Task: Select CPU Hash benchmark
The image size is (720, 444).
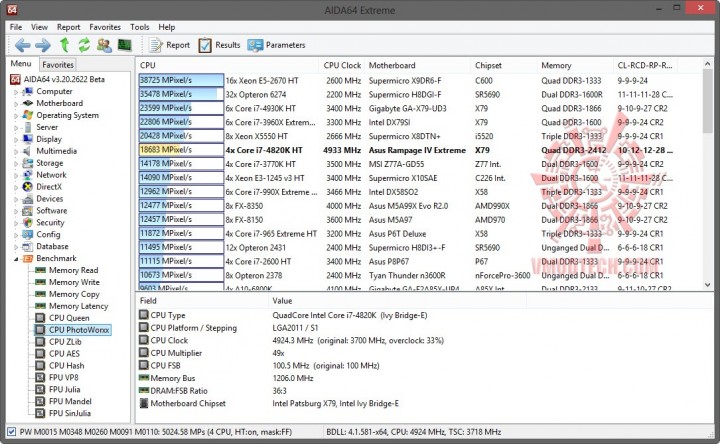Action: click(x=66, y=365)
